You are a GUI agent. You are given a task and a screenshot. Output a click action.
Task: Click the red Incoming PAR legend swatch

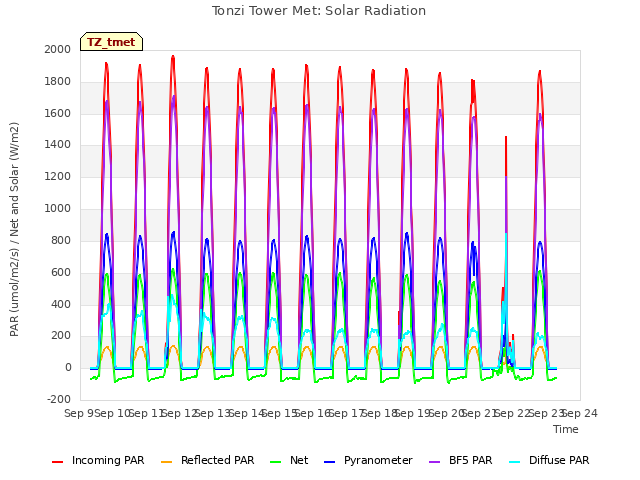click(x=58, y=462)
